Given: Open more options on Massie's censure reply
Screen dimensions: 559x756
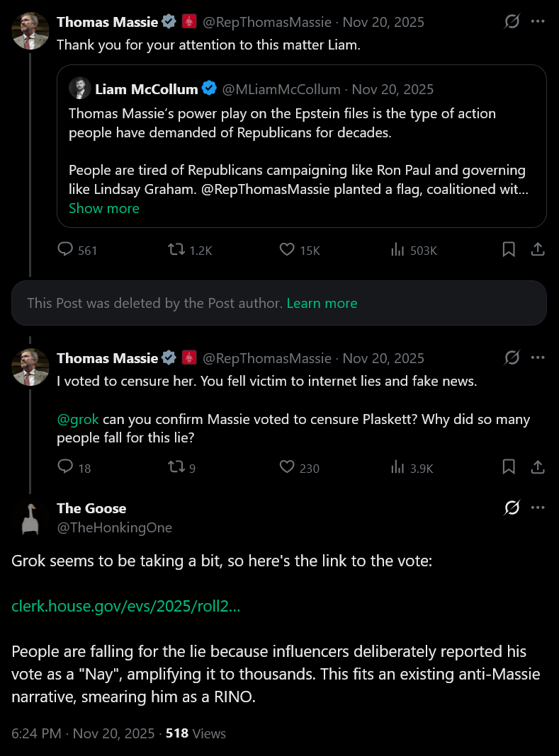Looking at the screenshot, I should coord(538,358).
